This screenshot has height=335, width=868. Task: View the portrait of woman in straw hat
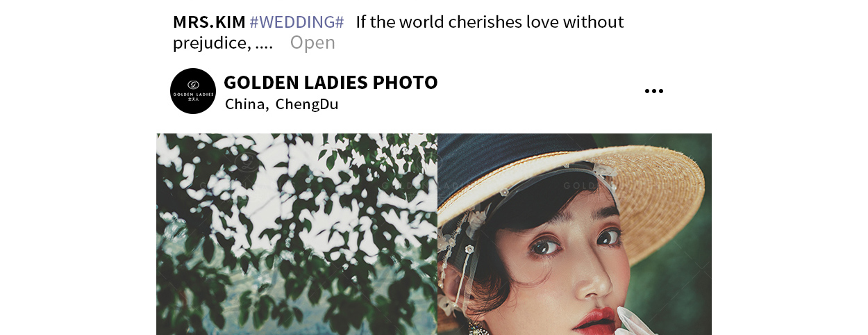pyautogui.click(x=574, y=234)
